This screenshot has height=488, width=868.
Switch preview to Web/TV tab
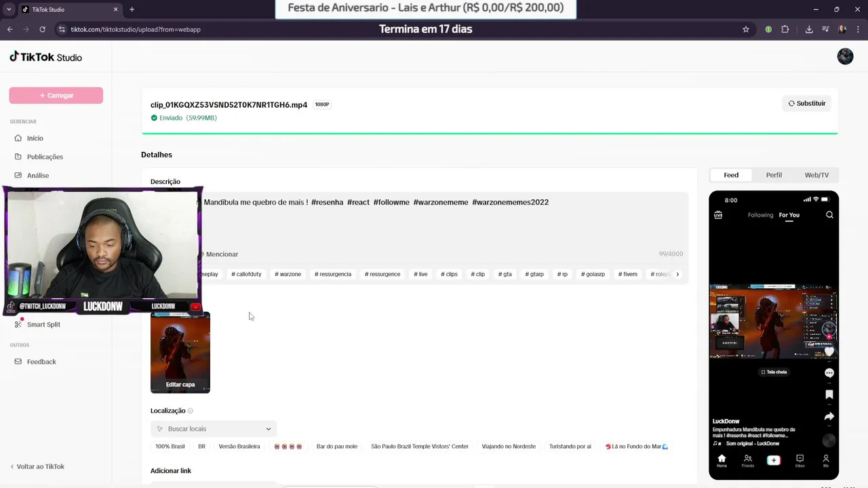816,175
